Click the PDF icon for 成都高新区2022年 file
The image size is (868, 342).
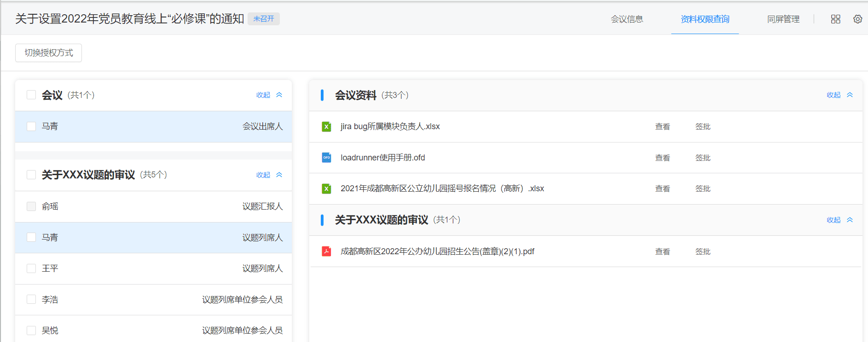[x=326, y=251]
